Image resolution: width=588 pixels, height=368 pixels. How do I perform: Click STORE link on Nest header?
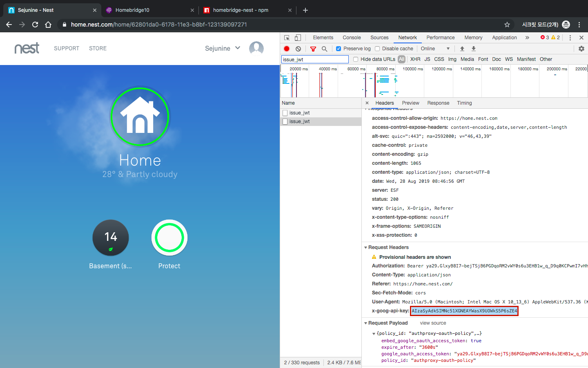pos(98,48)
